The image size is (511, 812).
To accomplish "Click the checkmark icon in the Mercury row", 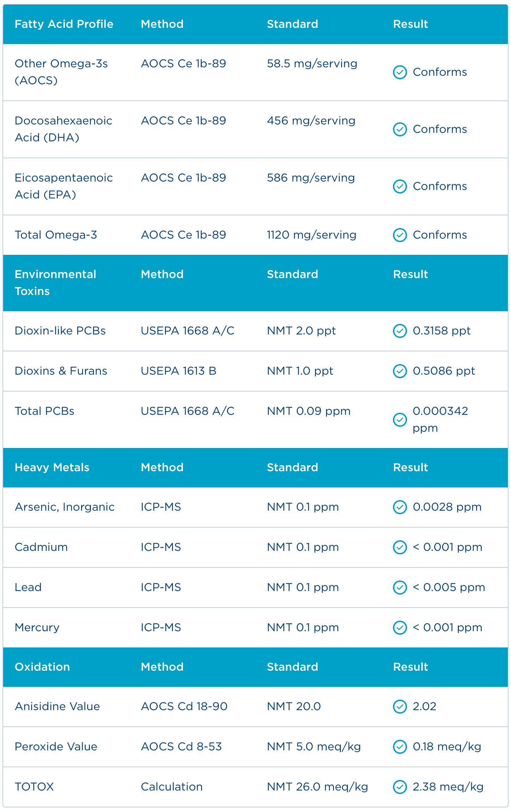I will (x=400, y=628).
